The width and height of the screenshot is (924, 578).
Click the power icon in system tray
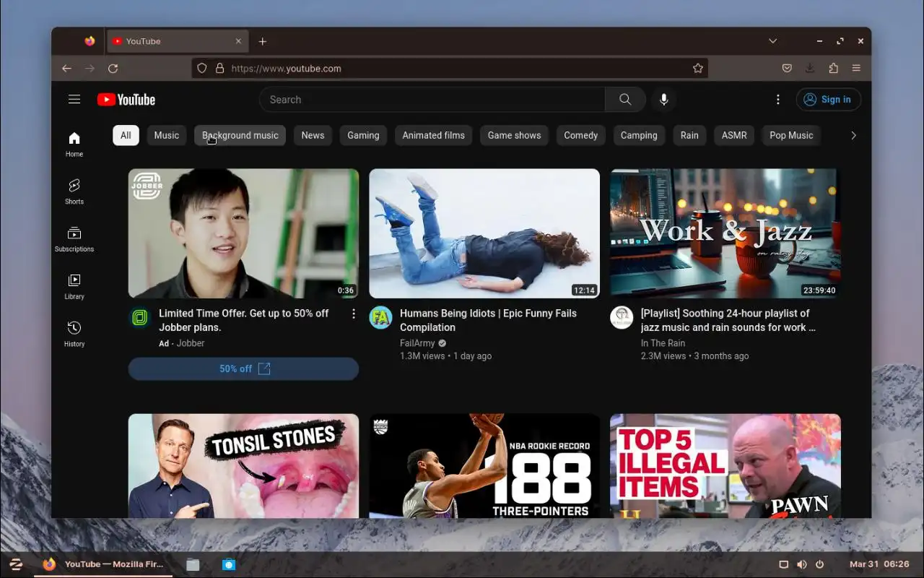click(x=819, y=564)
